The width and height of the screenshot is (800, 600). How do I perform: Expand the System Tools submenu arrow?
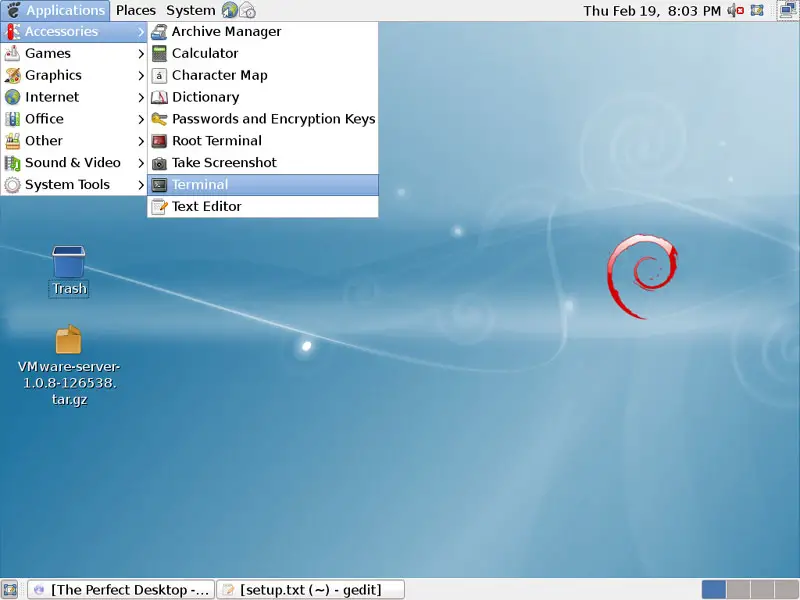point(141,185)
